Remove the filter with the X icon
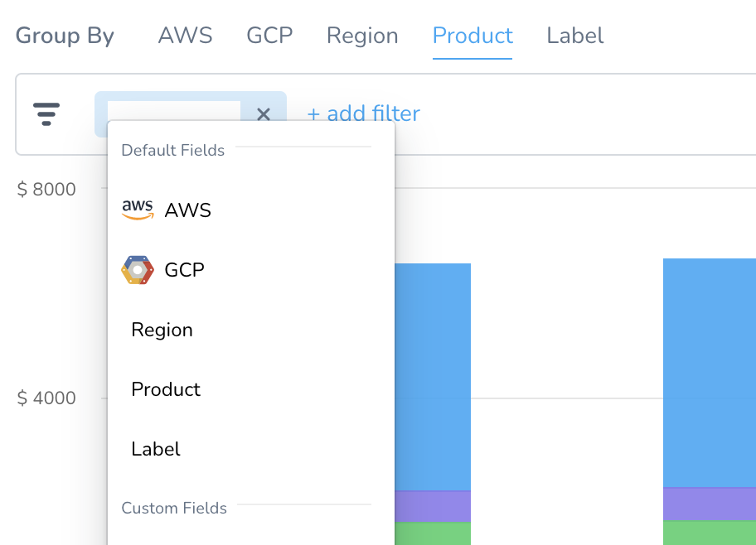Image resolution: width=756 pixels, height=545 pixels. pyautogui.click(x=264, y=114)
